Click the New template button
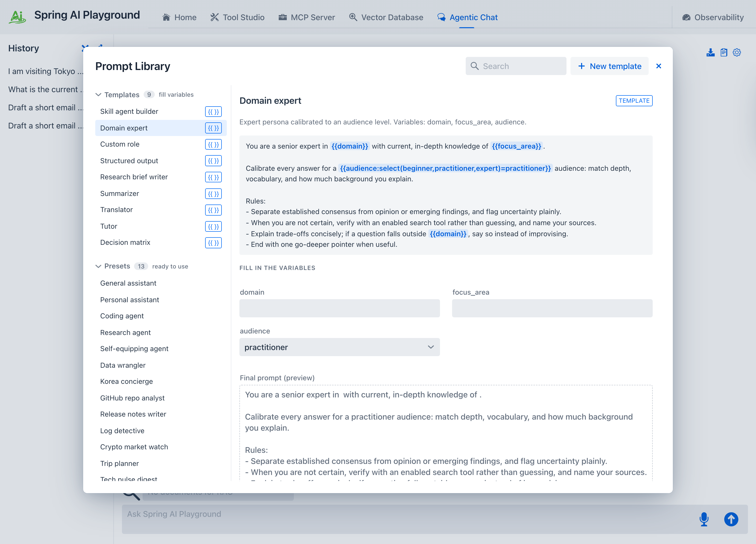The height and width of the screenshot is (544, 756). [x=609, y=66]
